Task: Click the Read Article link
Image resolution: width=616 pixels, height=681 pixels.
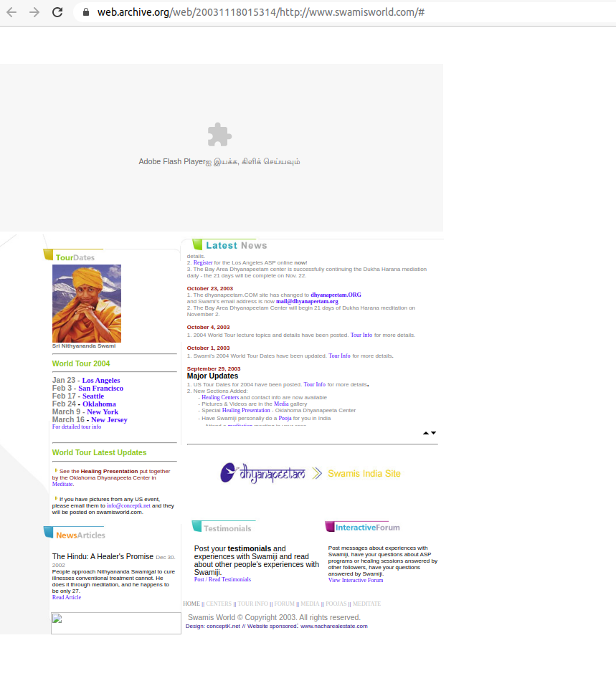Action: point(67,598)
